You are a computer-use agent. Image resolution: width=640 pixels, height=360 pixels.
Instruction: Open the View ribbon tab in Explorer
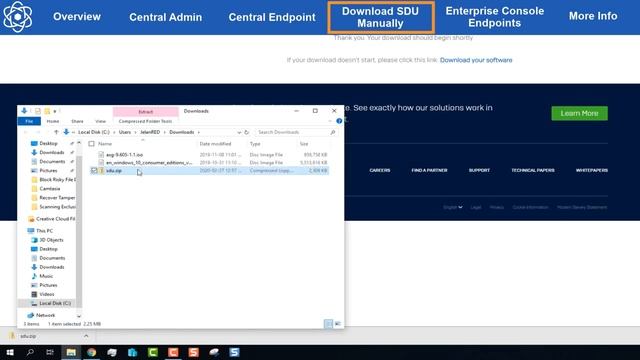pyautogui.click(x=100, y=121)
